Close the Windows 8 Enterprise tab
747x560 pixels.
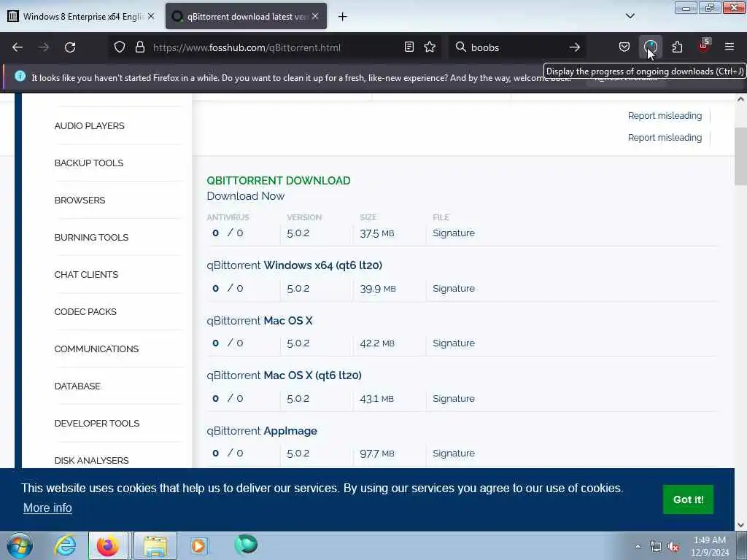(151, 16)
